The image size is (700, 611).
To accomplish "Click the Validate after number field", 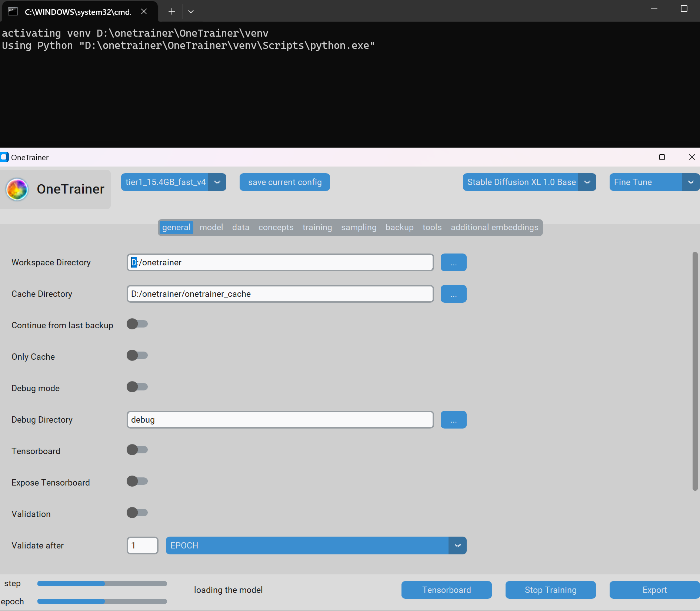I will pyautogui.click(x=143, y=545).
